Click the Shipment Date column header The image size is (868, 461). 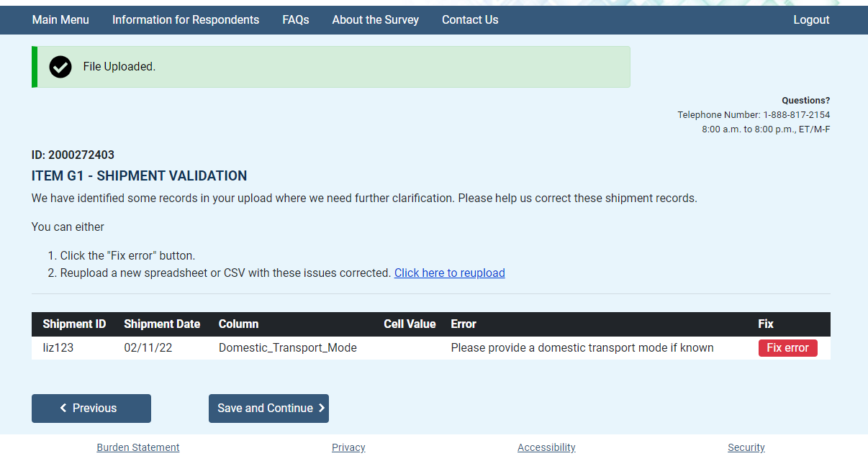pos(162,324)
